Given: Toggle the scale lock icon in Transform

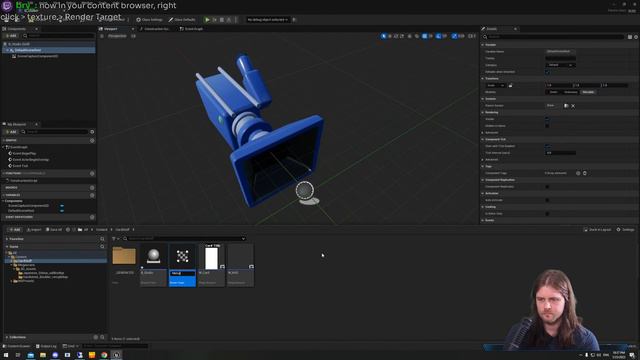Looking at the screenshot, I should point(510,85).
